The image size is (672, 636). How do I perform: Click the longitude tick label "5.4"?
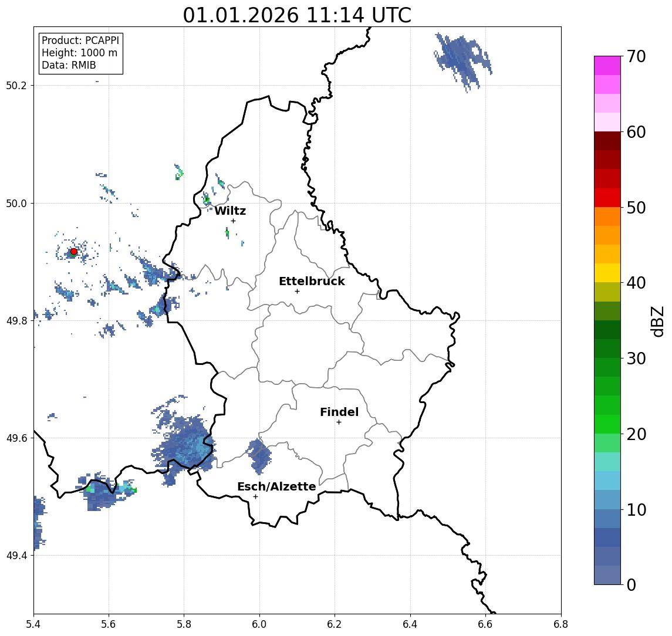point(33,624)
